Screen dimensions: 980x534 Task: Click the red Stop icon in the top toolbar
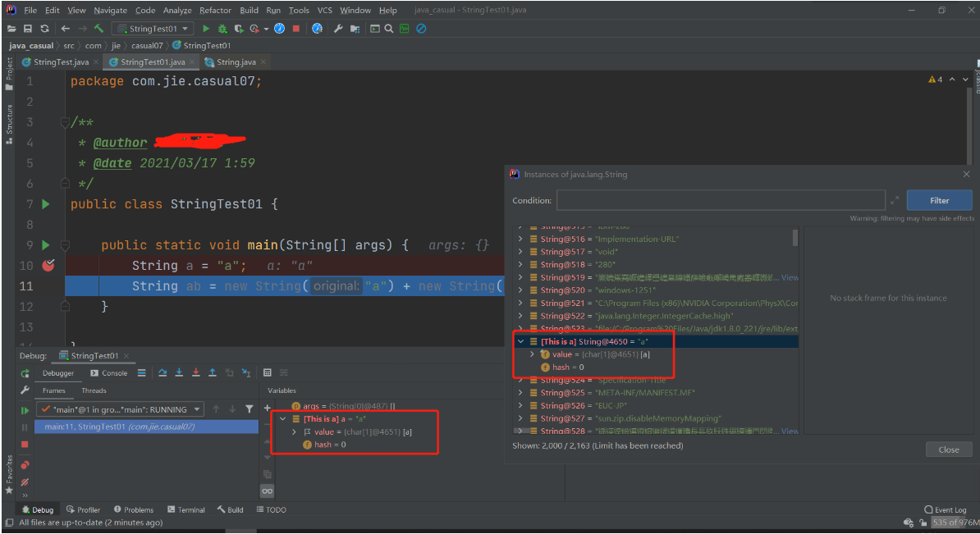click(296, 29)
